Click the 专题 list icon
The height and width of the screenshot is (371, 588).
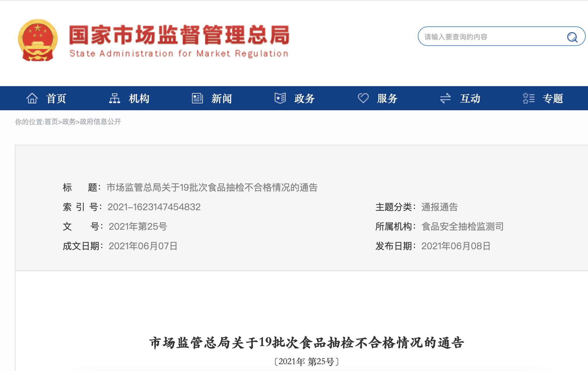(528, 98)
